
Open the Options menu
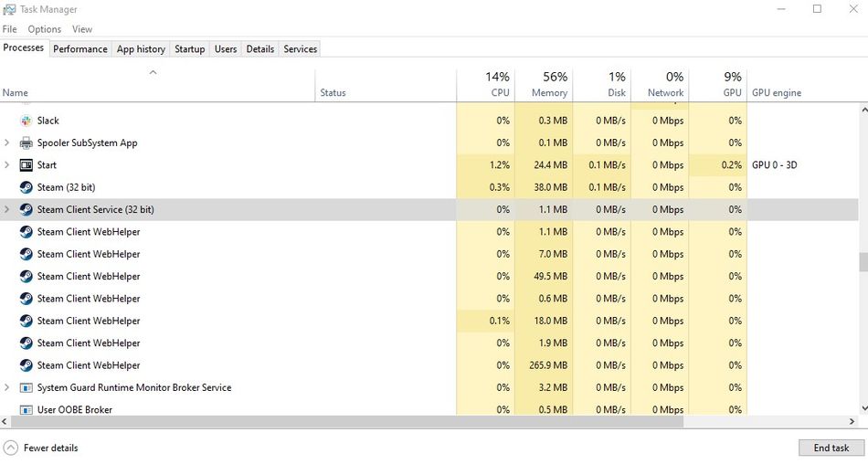coord(44,29)
